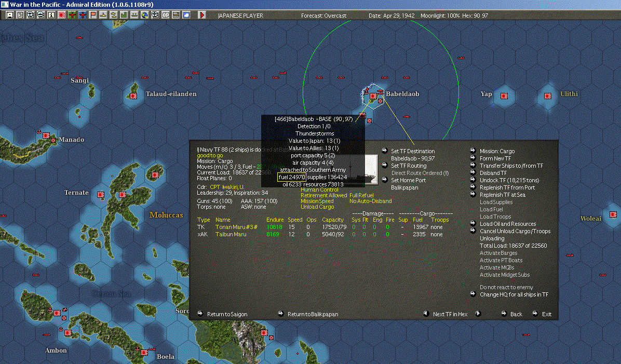Screen dimensions: 621x364
Task: Click the Exit button
Action: 547,314
